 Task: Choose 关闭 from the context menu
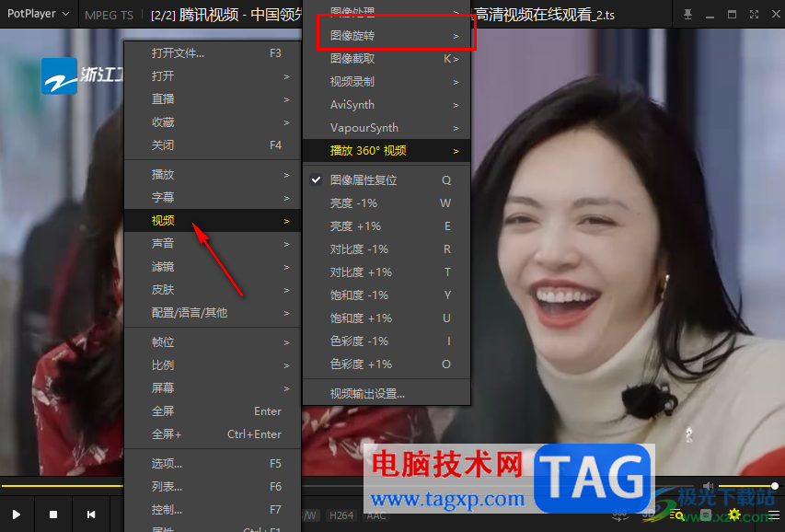pyautogui.click(x=213, y=145)
